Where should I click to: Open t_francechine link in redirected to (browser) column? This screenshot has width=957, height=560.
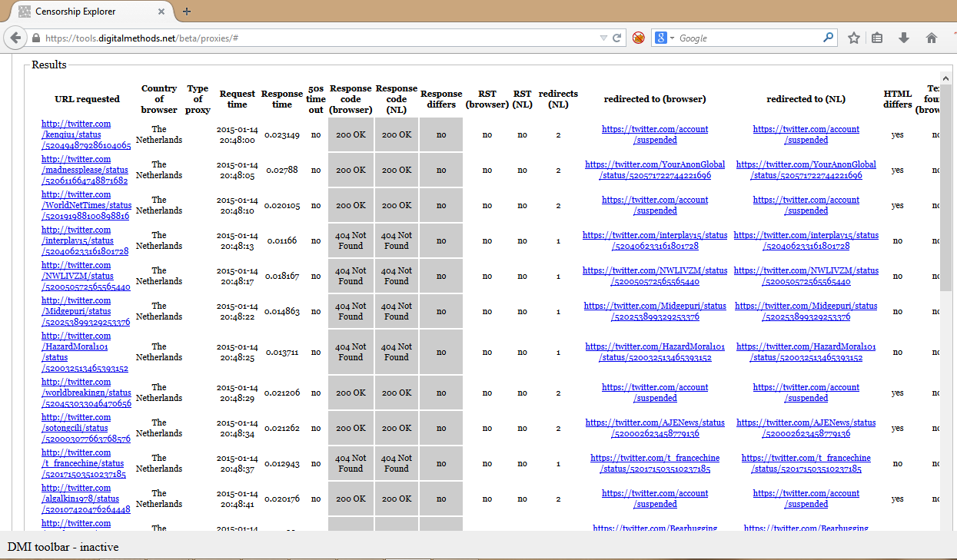[655, 463]
